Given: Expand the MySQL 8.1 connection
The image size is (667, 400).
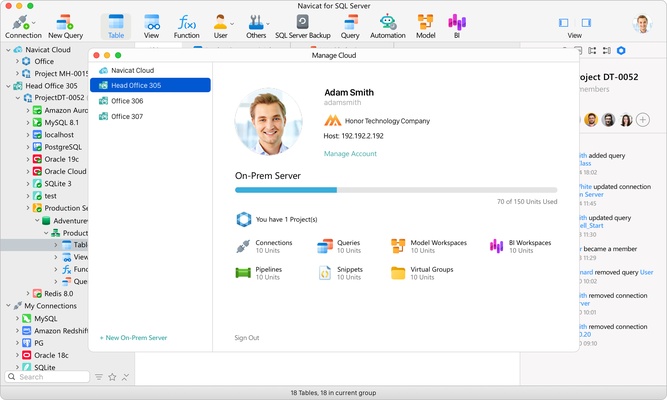Looking at the screenshot, I should [28, 123].
